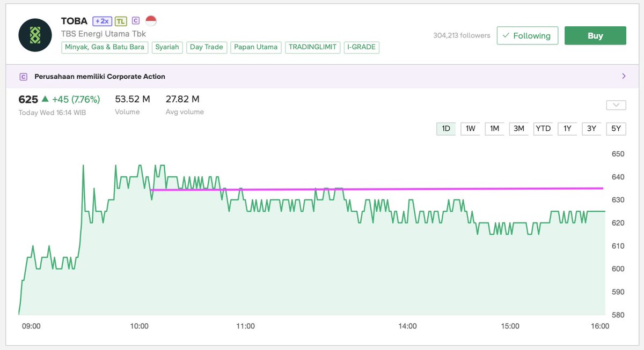This screenshot has height=350, width=644.
Task: Select the 1W chart range
Action: point(470,129)
